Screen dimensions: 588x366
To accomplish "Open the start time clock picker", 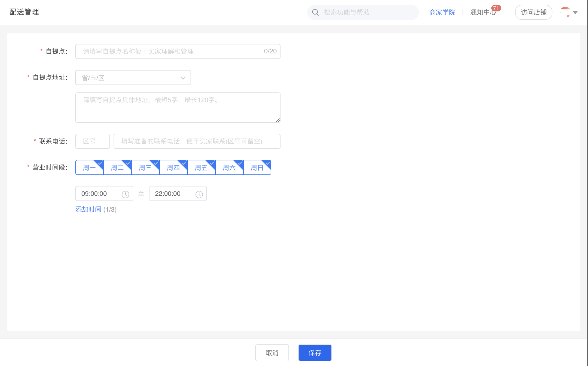I will click(125, 194).
